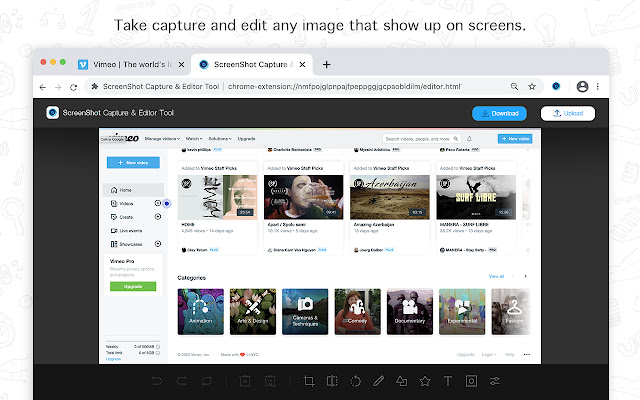The image size is (640, 400).
Task: Click the Delete trash icon
Action: pyautogui.click(x=245, y=381)
